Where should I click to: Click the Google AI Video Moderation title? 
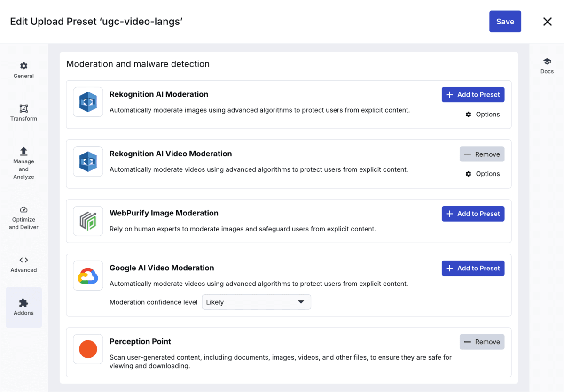[162, 268]
